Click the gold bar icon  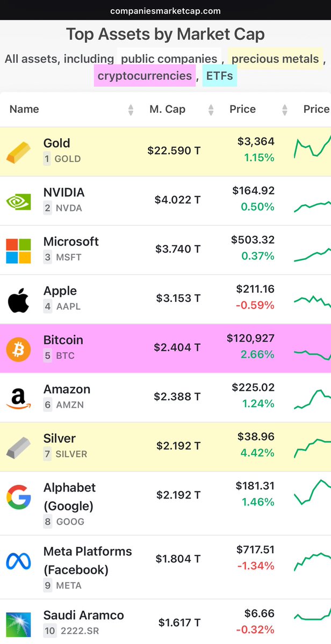pos(18,150)
